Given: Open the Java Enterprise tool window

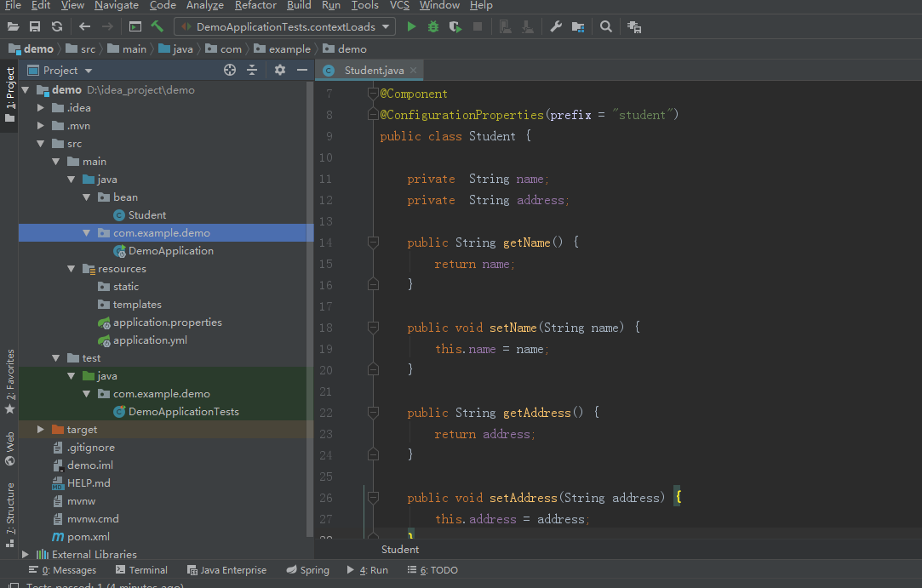Looking at the screenshot, I should pos(227,570).
